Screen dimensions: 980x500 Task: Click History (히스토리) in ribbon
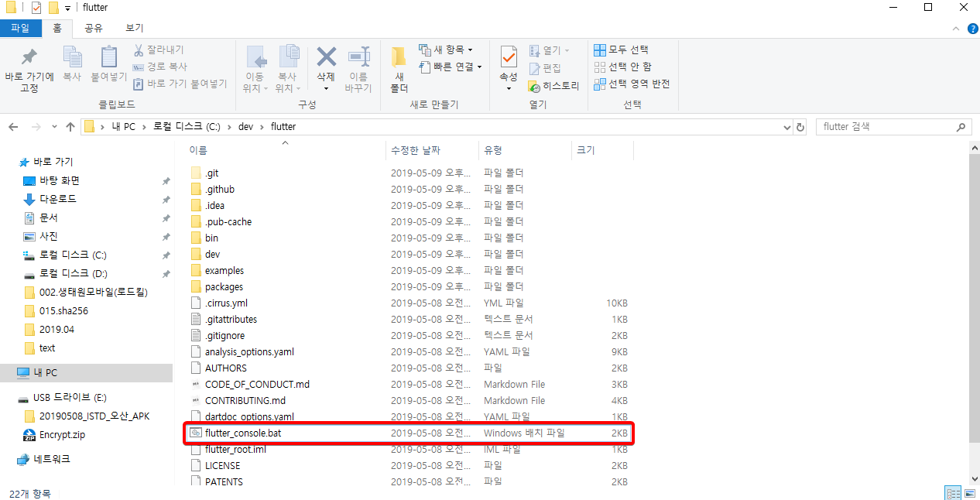(x=553, y=86)
